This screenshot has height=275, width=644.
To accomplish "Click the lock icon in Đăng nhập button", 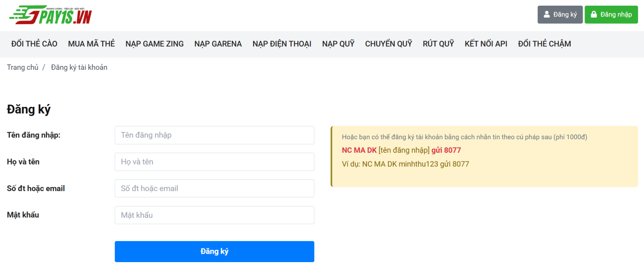I will [x=594, y=15].
